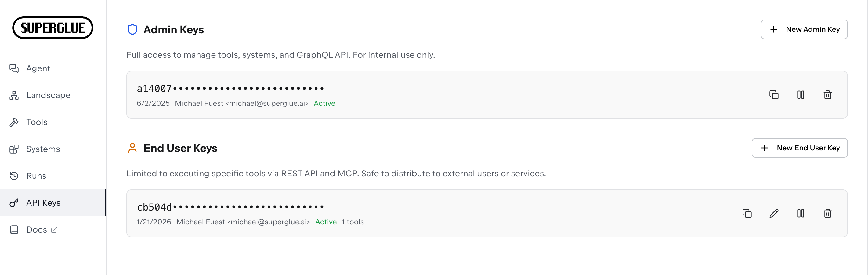The width and height of the screenshot is (868, 275).
Task: Select API Keys in the sidebar
Action: pyautogui.click(x=43, y=203)
